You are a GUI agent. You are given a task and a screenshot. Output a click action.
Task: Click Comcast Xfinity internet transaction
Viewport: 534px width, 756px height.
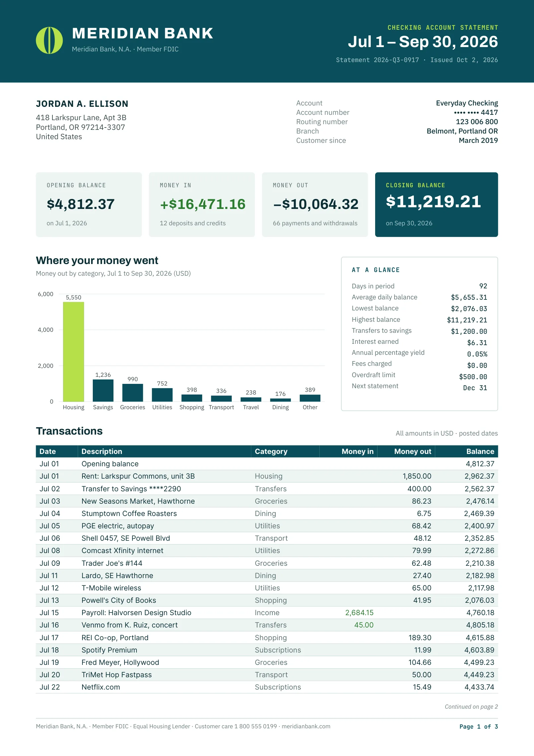point(267,550)
